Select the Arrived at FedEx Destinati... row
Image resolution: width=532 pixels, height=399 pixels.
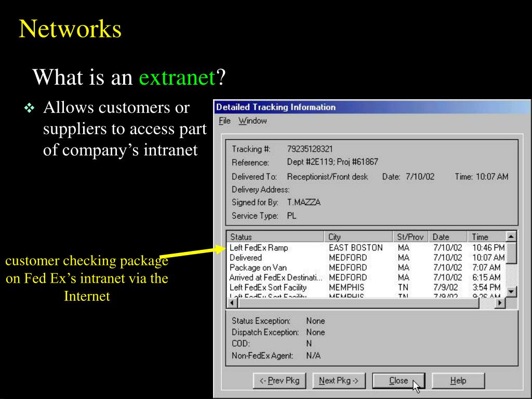click(x=366, y=277)
